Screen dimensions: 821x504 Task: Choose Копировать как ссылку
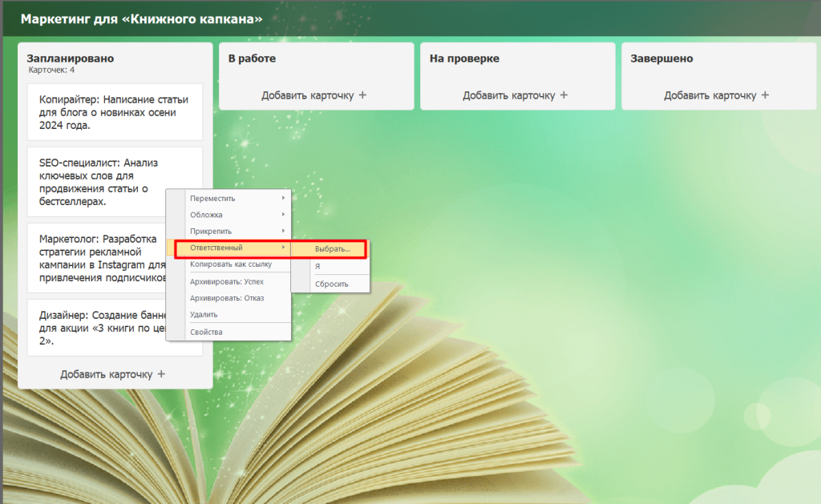pos(229,264)
